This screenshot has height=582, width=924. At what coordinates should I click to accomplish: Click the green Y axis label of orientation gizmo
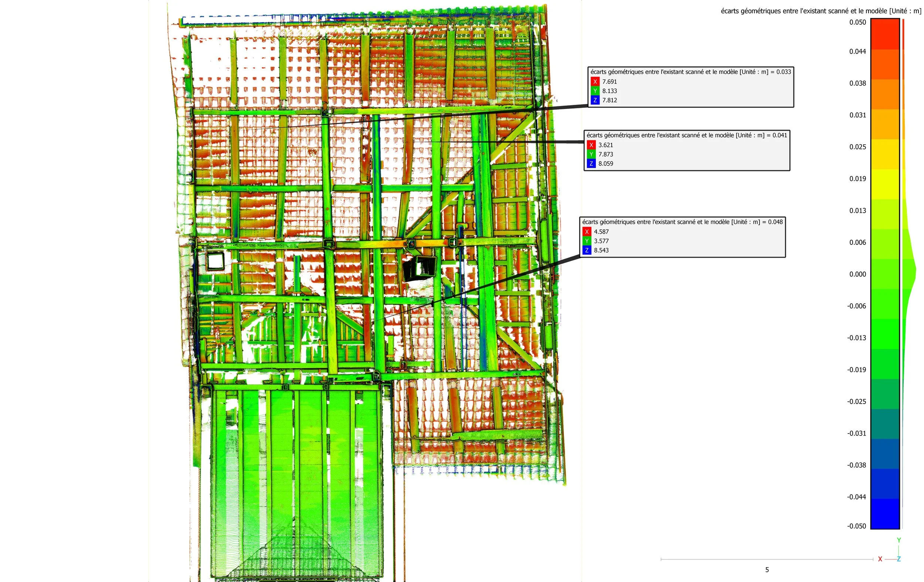point(898,540)
